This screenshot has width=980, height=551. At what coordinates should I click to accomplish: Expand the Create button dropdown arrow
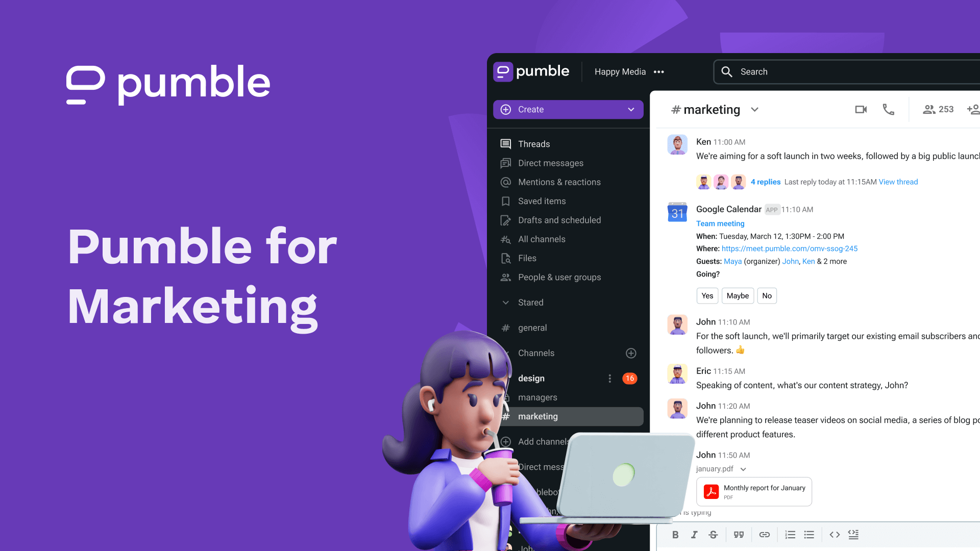click(x=629, y=109)
